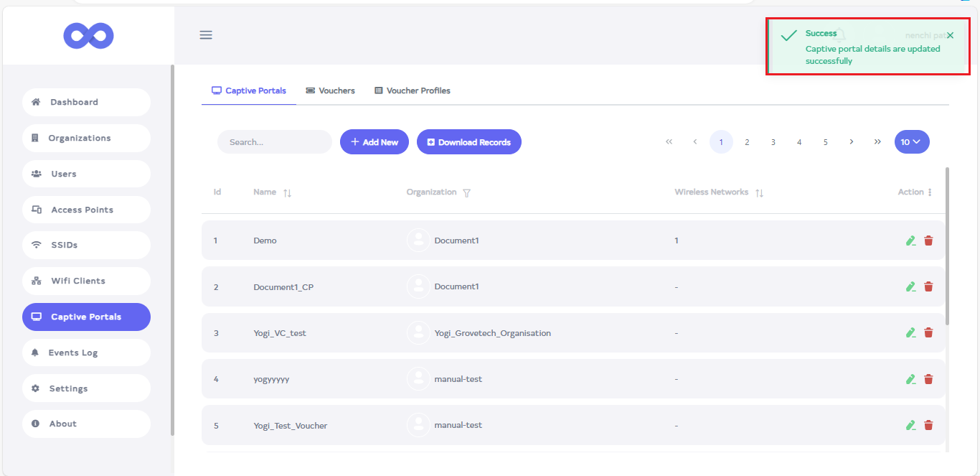Click the hamburger menu icon

click(x=206, y=35)
